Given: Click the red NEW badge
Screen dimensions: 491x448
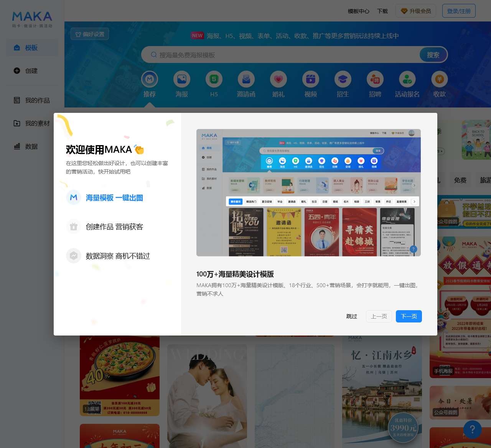Looking at the screenshot, I should [197, 36].
